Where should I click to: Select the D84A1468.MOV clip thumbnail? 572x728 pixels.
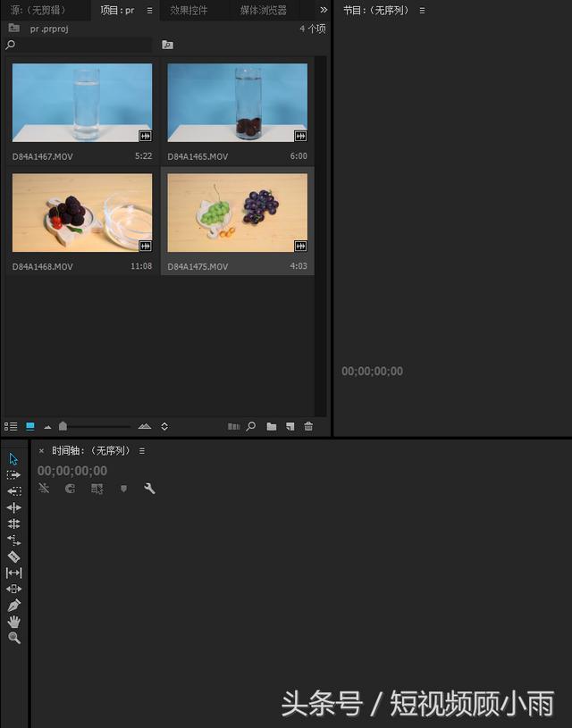82,213
